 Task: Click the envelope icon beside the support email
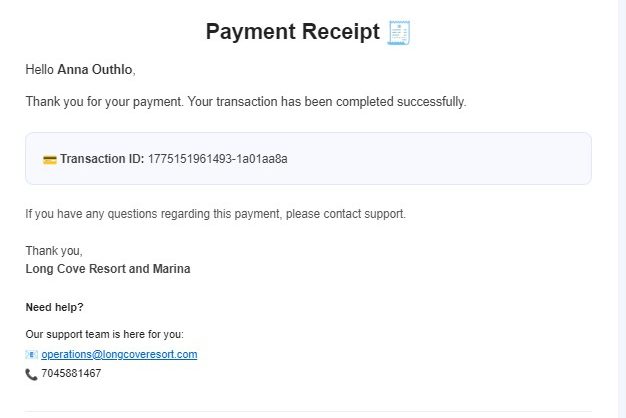31,354
